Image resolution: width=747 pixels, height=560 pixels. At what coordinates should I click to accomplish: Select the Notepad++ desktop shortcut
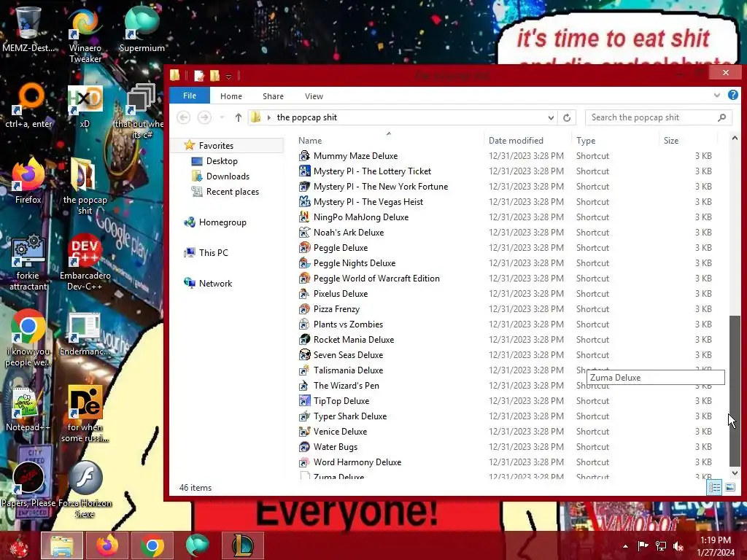tap(28, 408)
